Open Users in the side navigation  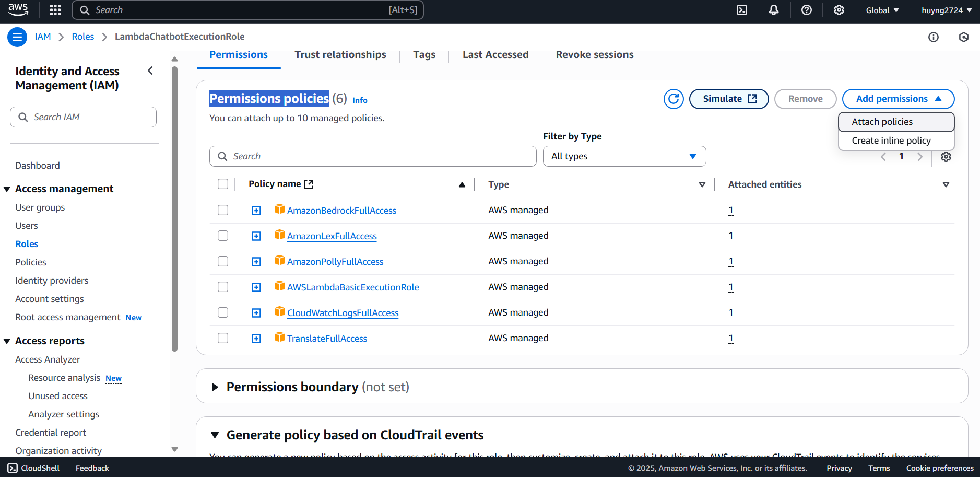pyautogui.click(x=27, y=226)
